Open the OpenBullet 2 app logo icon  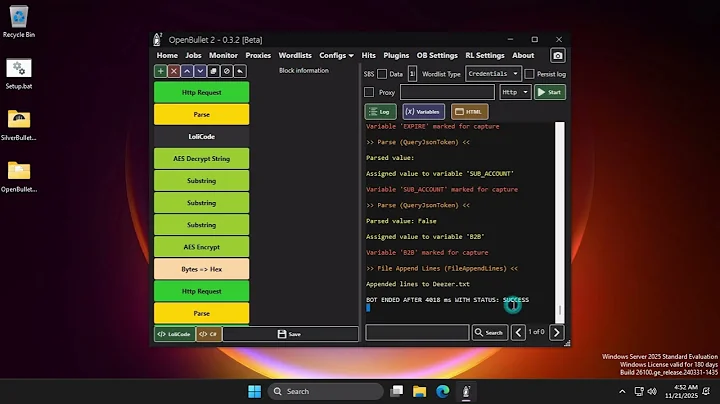pos(158,39)
